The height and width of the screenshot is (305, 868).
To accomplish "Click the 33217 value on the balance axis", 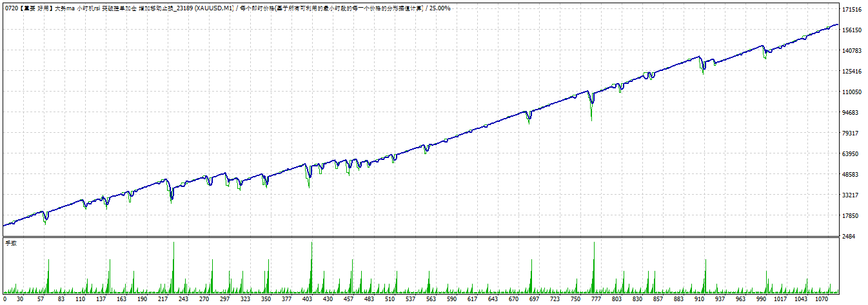I will click(851, 195).
